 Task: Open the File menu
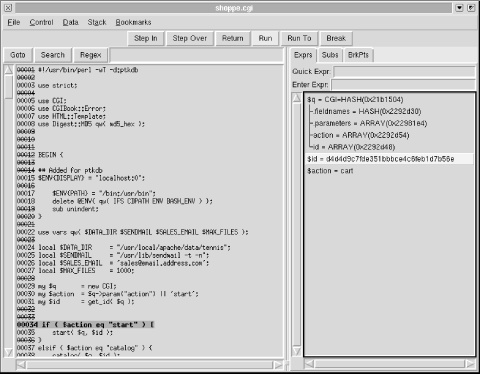pos(14,22)
